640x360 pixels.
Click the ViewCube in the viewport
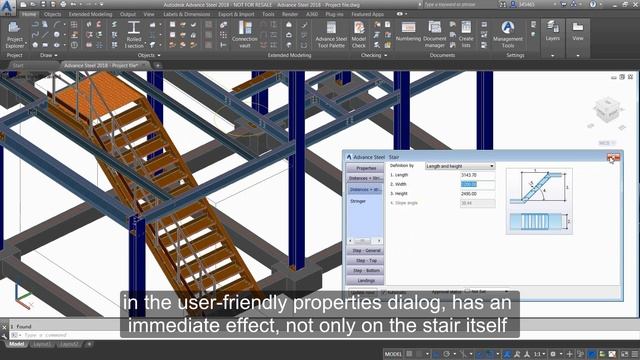tap(608, 109)
